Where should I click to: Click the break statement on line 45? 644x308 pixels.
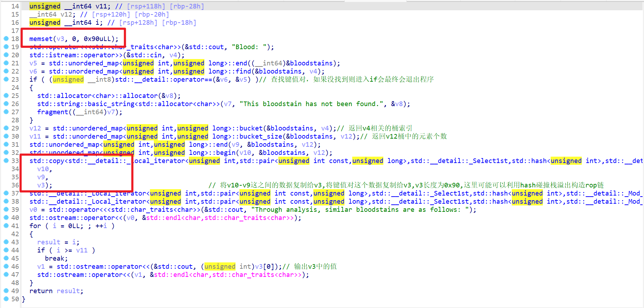(56, 258)
